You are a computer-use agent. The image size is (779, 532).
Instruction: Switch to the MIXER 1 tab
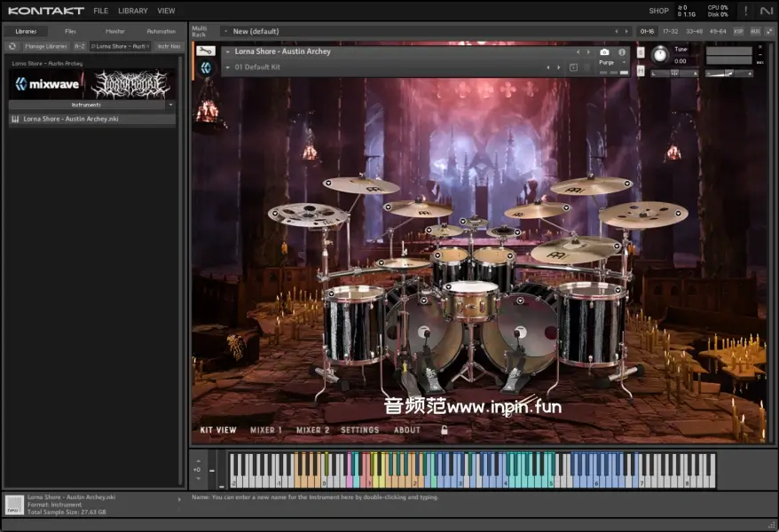click(x=266, y=430)
